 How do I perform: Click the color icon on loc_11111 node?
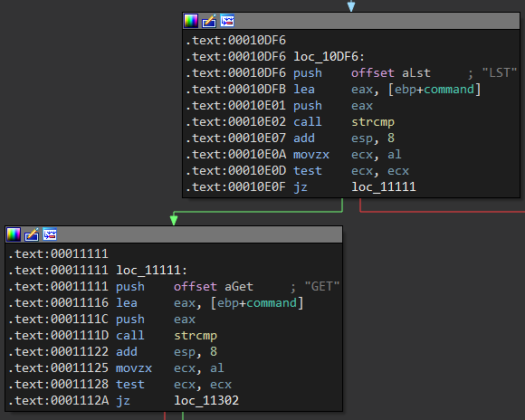[14, 234]
